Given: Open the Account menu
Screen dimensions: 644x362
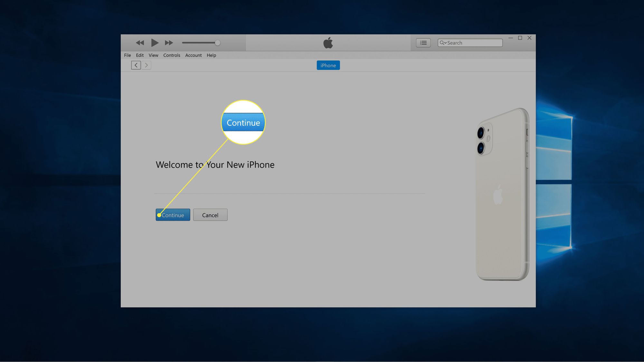Looking at the screenshot, I should (x=194, y=55).
